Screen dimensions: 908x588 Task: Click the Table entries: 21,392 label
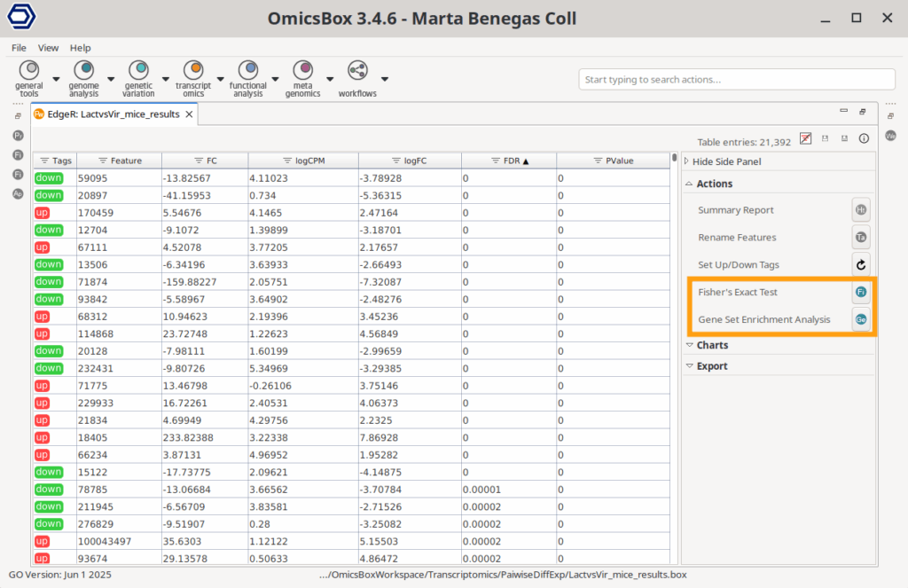click(744, 142)
